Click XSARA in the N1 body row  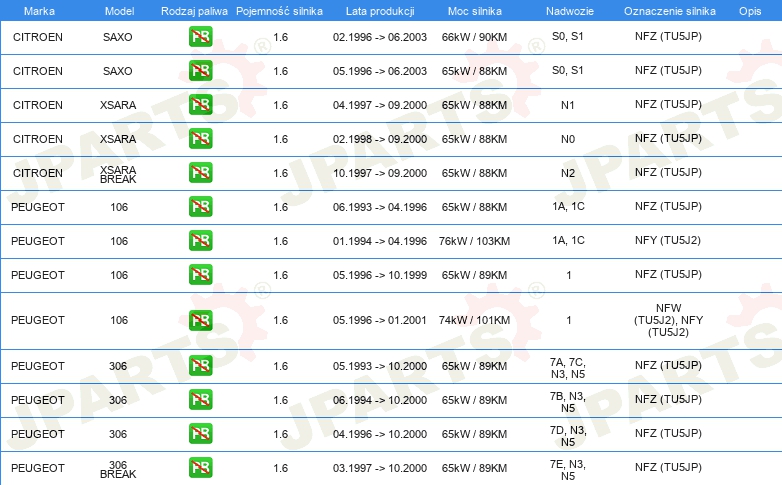118,105
